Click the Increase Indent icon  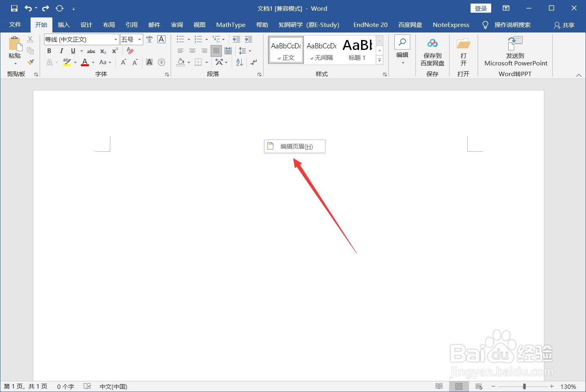click(248, 39)
